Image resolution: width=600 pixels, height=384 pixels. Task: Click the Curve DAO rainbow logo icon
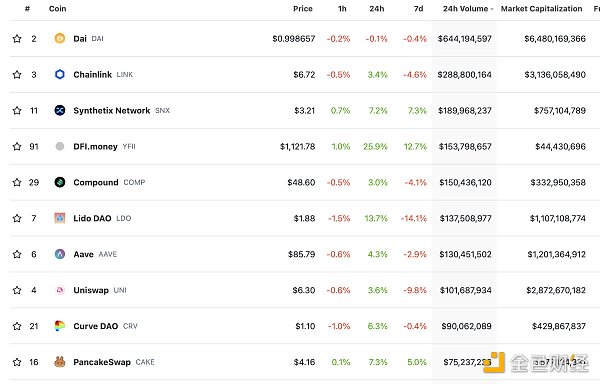(60, 326)
